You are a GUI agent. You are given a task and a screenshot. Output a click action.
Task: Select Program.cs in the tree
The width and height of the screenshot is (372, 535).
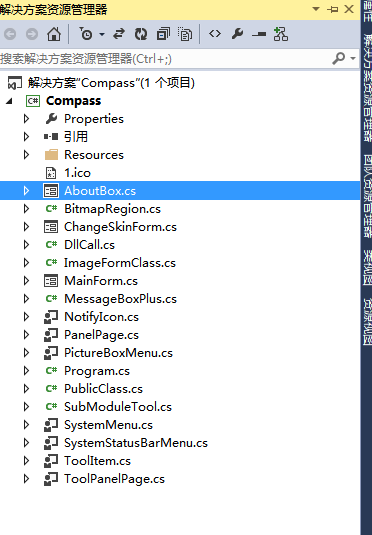[97, 371]
